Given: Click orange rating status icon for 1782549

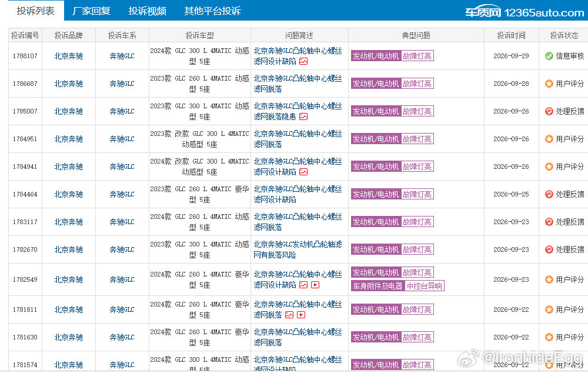Looking at the screenshot, I should [549, 279].
